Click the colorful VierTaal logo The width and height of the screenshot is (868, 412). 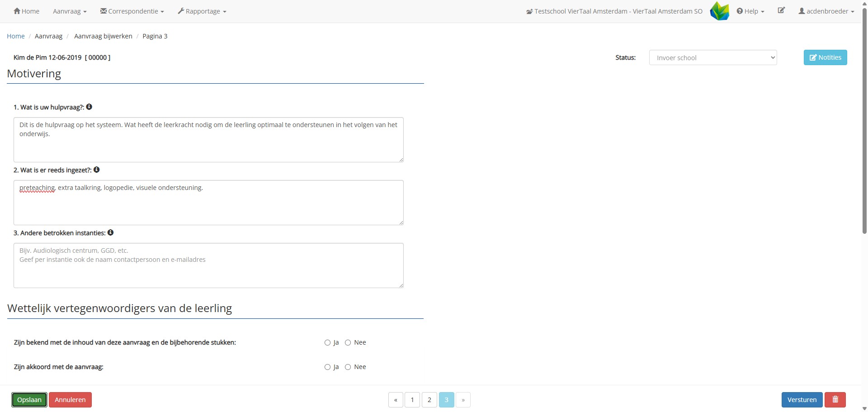(x=719, y=11)
